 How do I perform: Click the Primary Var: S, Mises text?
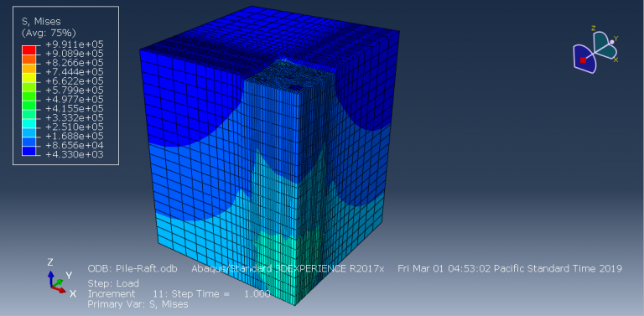point(138,304)
